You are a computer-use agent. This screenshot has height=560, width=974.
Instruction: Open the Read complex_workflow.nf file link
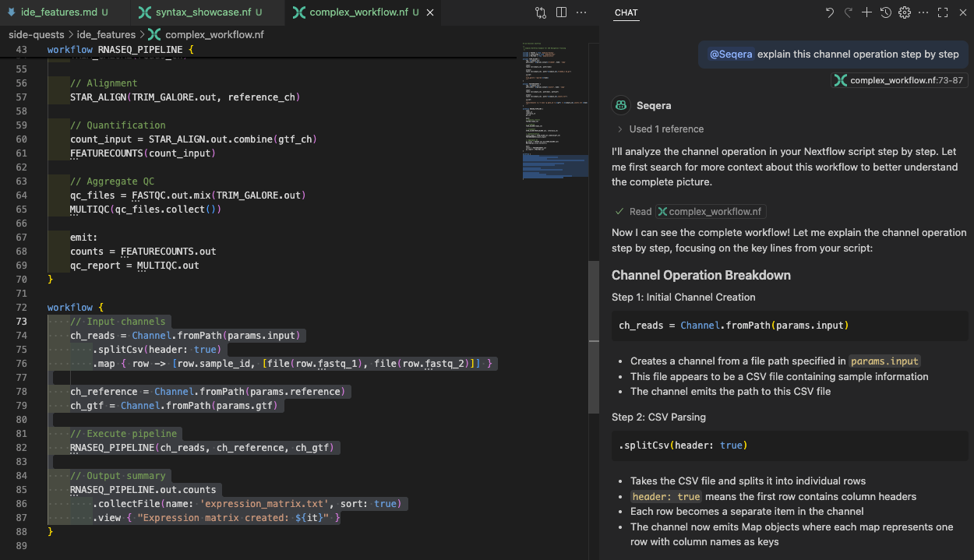point(711,211)
